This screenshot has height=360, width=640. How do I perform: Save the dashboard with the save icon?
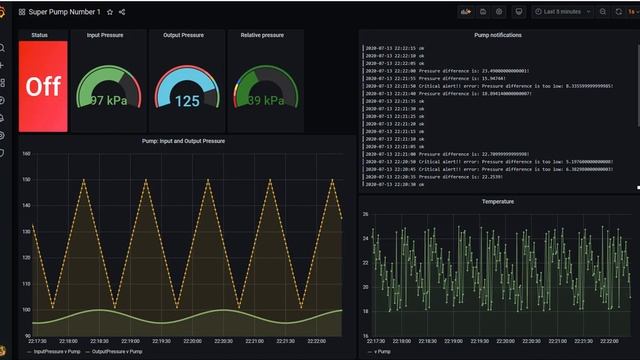tap(483, 12)
